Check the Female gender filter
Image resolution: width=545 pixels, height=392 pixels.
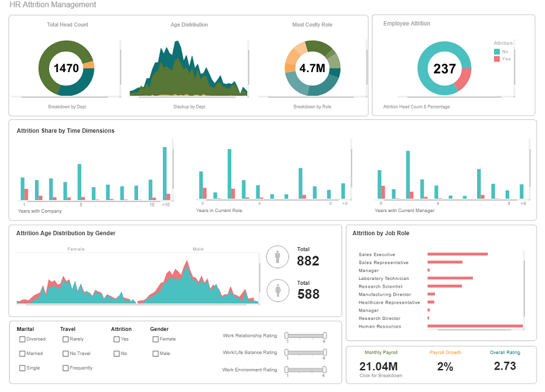coord(155,339)
